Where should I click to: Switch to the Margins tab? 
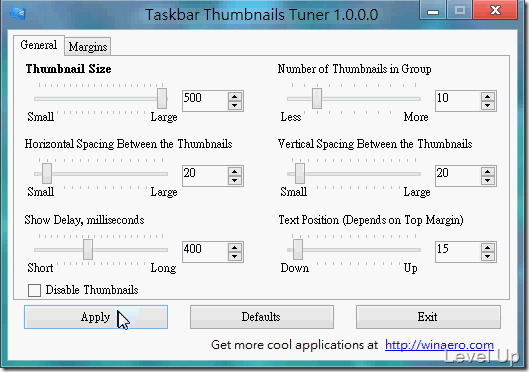(x=88, y=47)
